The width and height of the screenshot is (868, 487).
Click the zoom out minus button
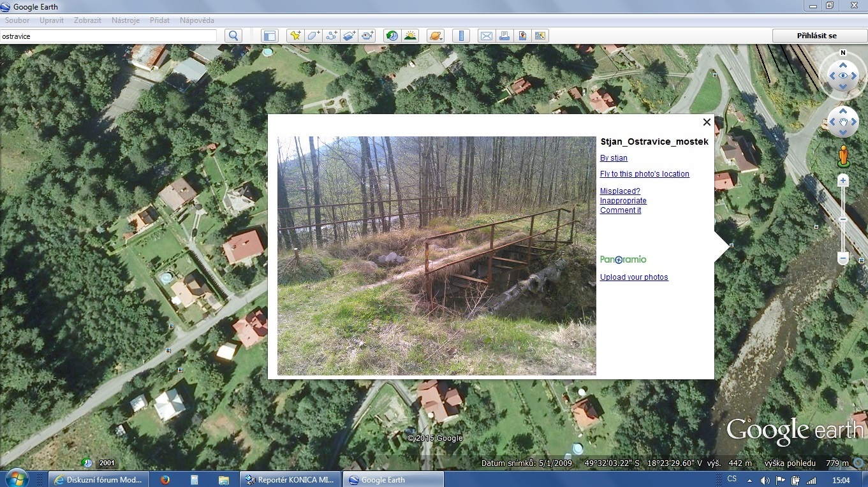tap(843, 259)
